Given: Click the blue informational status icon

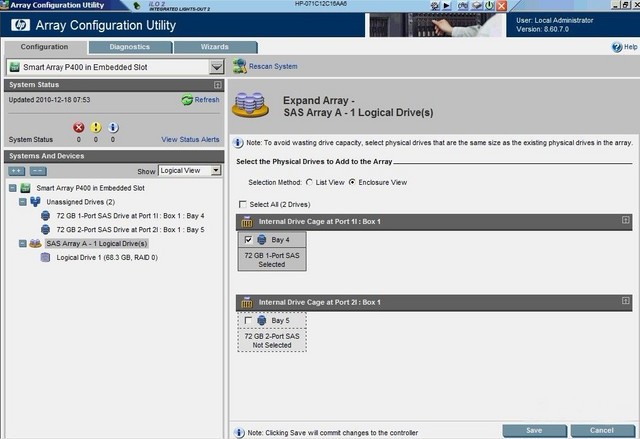Looking at the screenshot, I should point(113,127).
